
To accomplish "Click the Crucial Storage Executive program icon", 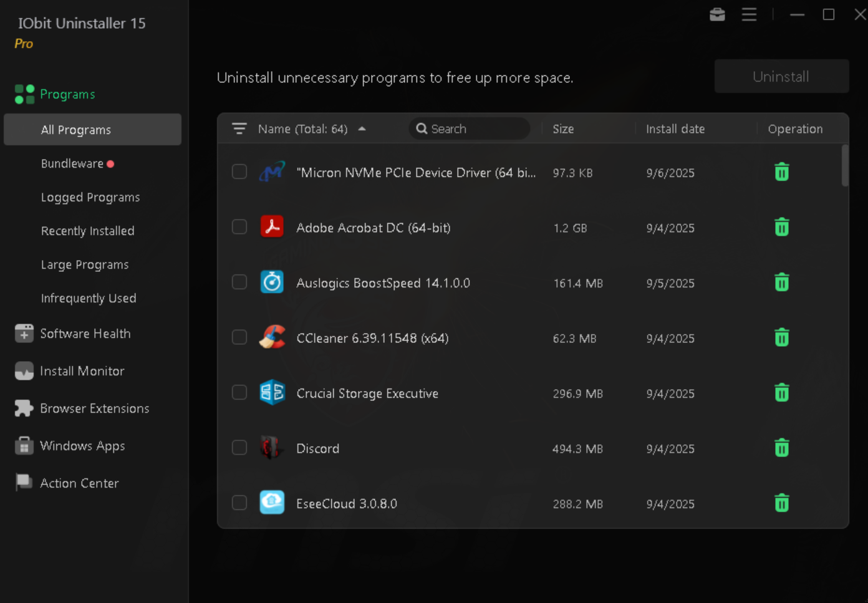I will (272, 392).
